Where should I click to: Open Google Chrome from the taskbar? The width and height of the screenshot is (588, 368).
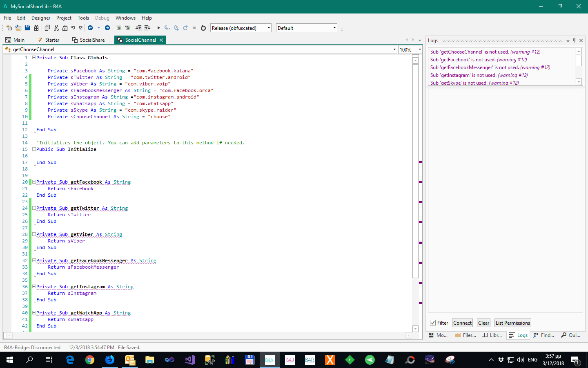(90, 360)
